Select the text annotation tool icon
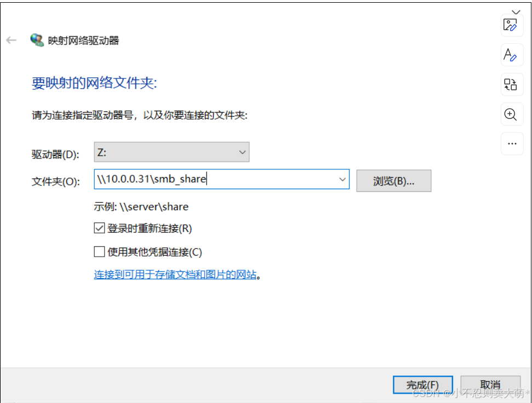The width and height of the screenshot is (532, 403). click(x=511, y=55)
